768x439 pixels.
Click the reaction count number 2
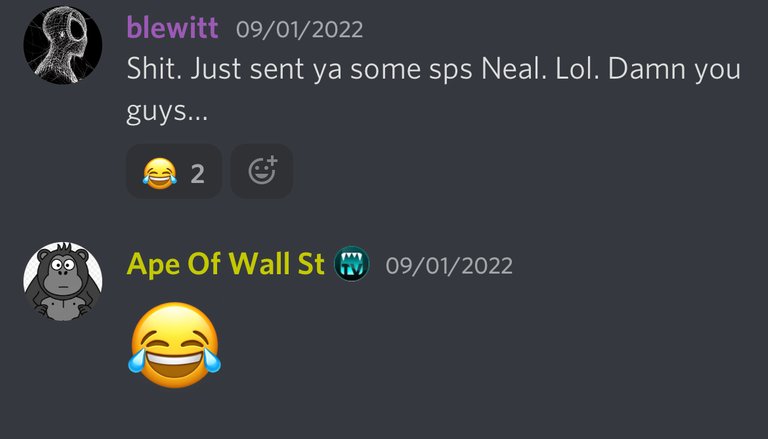[197, 174]
